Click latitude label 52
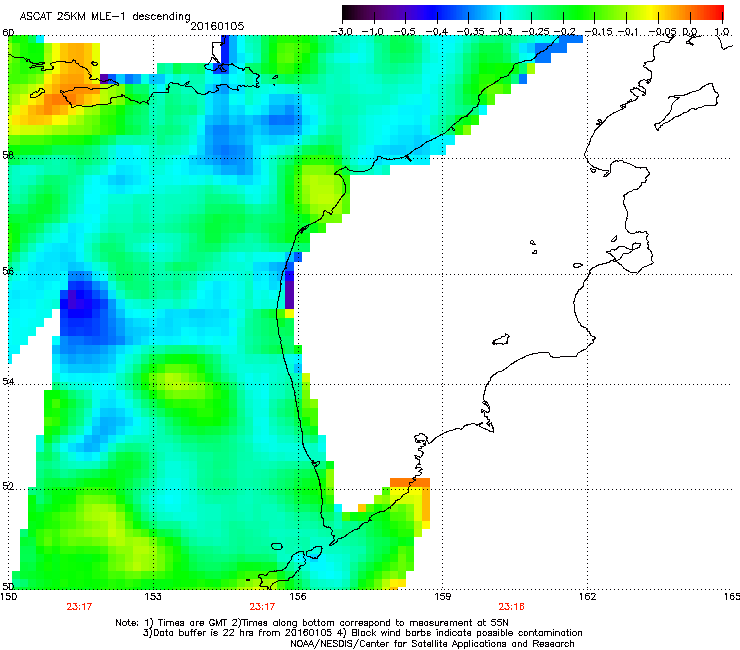This screenshot has width=740, height=650. click(x=8, y=486)
